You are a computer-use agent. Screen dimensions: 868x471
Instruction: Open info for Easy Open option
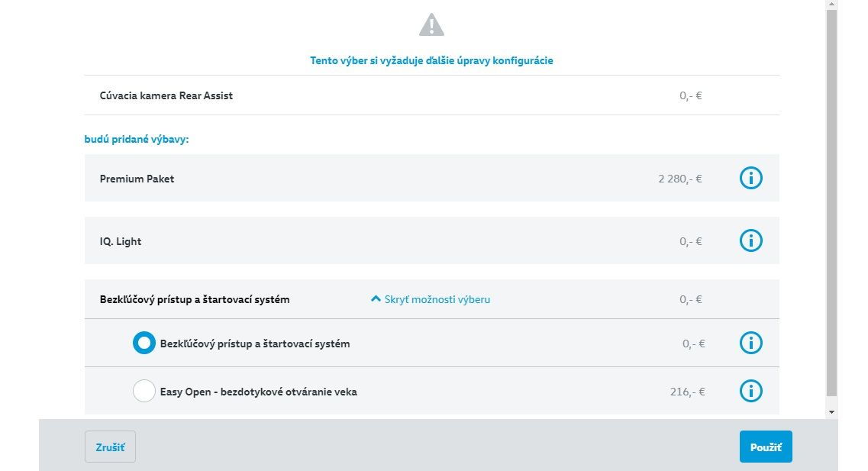[x=750, y=392]
